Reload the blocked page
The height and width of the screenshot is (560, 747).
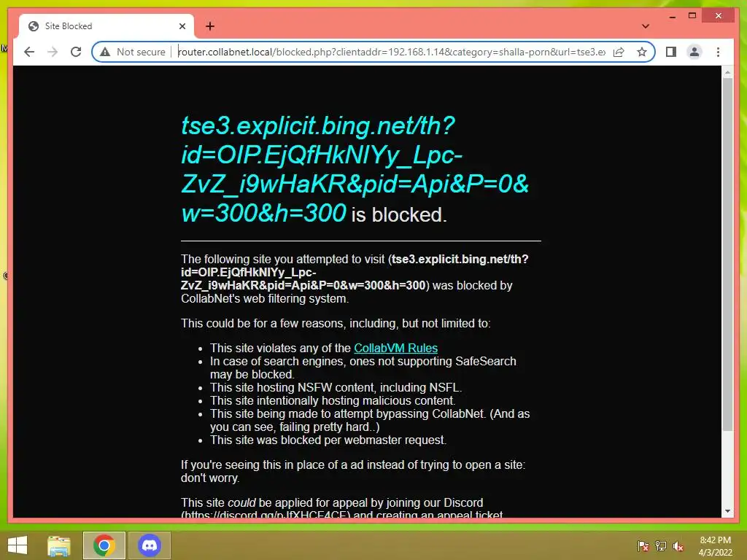(76, 52)
